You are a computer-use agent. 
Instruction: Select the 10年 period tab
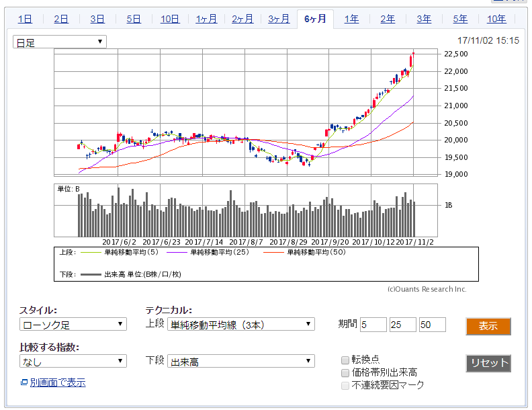pyautogui.click(x=496, y=19)
